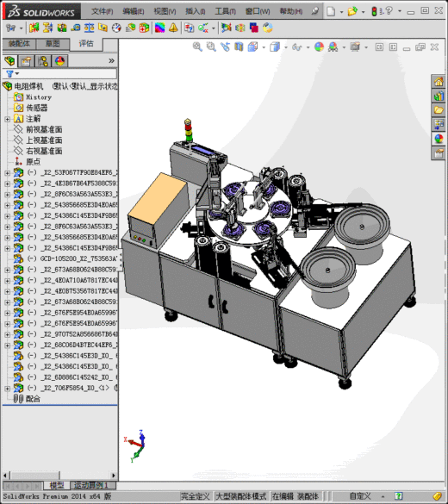
Task: Click the AssemblyXpert red cross box icon
Action: point(144,28)
